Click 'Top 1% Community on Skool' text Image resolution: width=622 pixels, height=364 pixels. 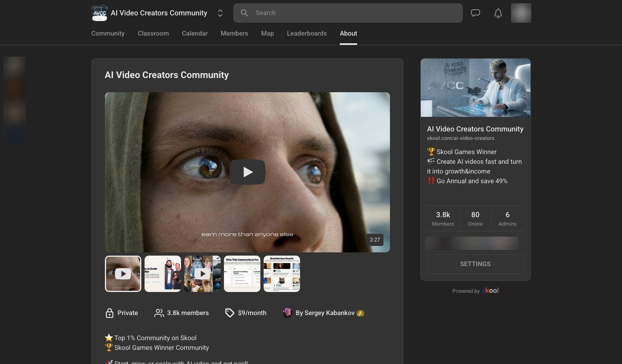click(x=155, y=338)
